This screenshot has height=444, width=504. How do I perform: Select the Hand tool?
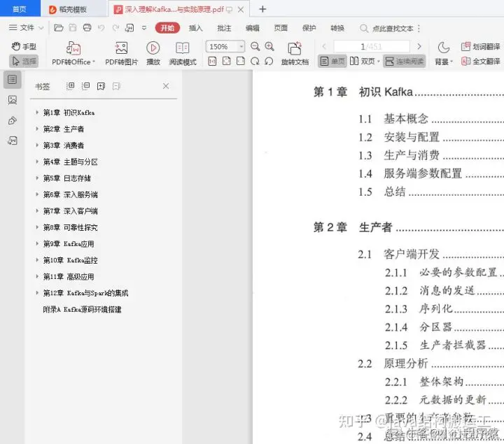pyautogui.click(x=24, y=47)
